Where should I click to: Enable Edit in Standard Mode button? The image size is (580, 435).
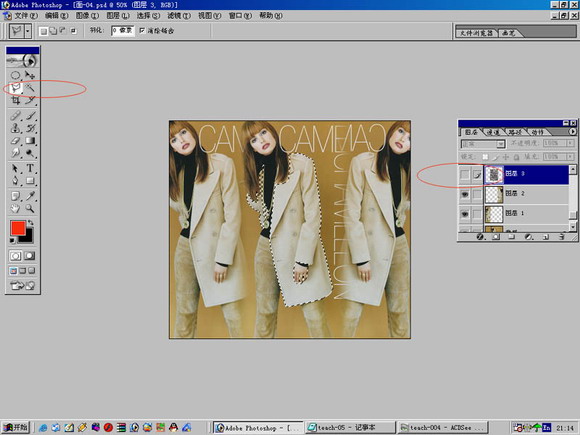click(x=15, y=256)
